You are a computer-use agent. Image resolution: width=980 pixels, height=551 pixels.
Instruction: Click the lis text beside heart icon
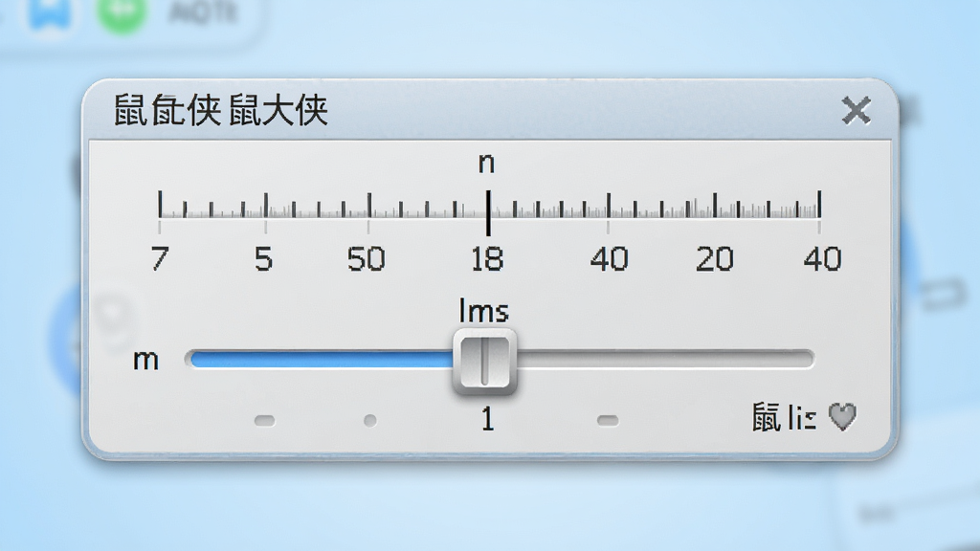(x=802, y=417)
